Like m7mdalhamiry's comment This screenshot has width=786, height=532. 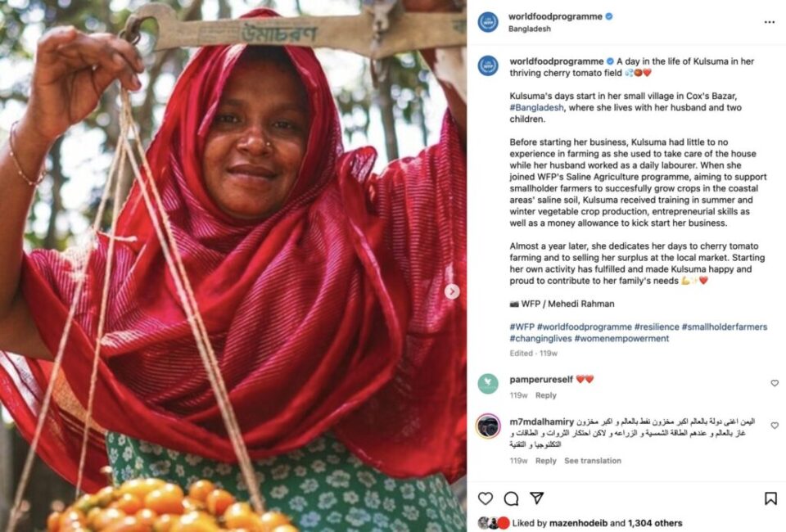775,426
